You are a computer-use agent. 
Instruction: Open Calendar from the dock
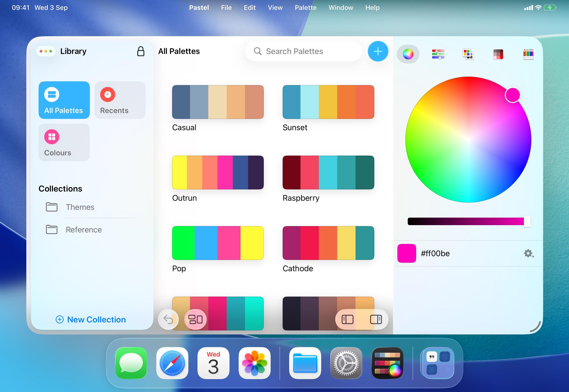pos(213,363)
